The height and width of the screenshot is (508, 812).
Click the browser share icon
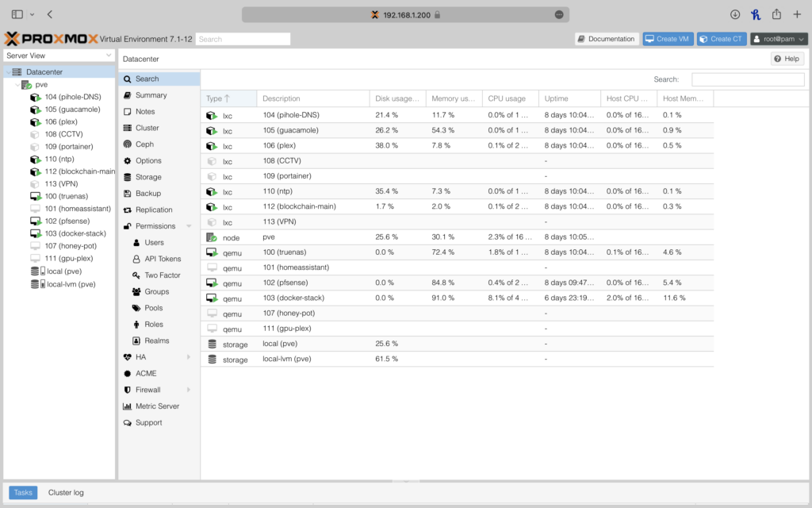click(776, 14)
